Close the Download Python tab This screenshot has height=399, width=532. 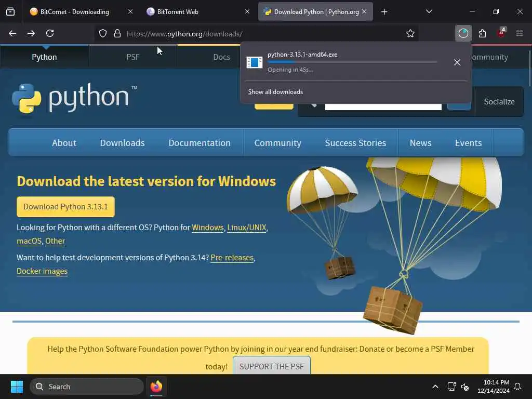point(364,11)
